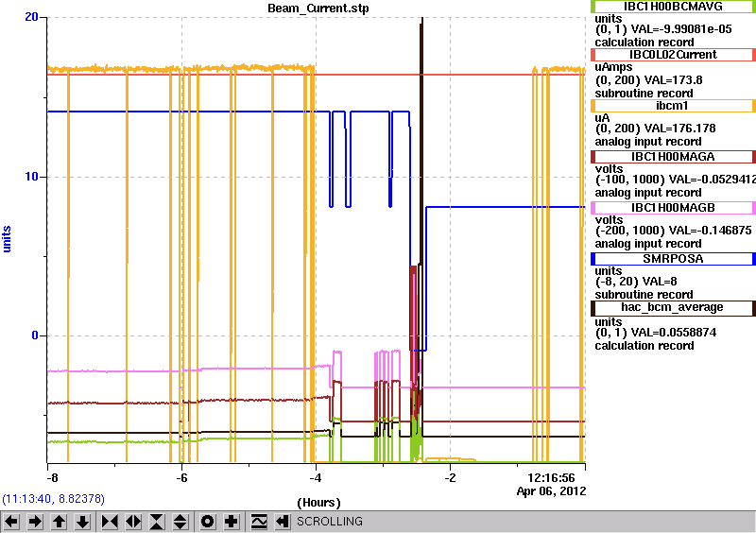756x533 pixels.
Task: Click the arrow-to-bar toolbar icon before SCROLLING
Action: pyautogui.click(x=283, y=522)
